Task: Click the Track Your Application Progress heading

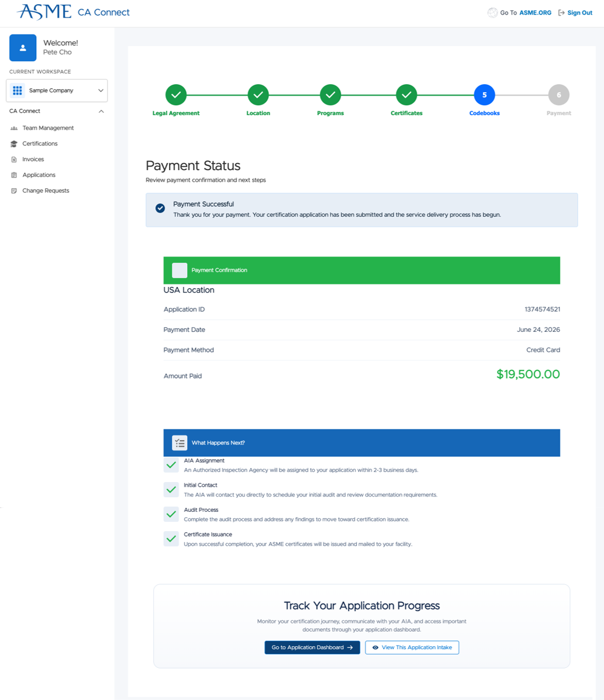Action: [x=362, y=606]
